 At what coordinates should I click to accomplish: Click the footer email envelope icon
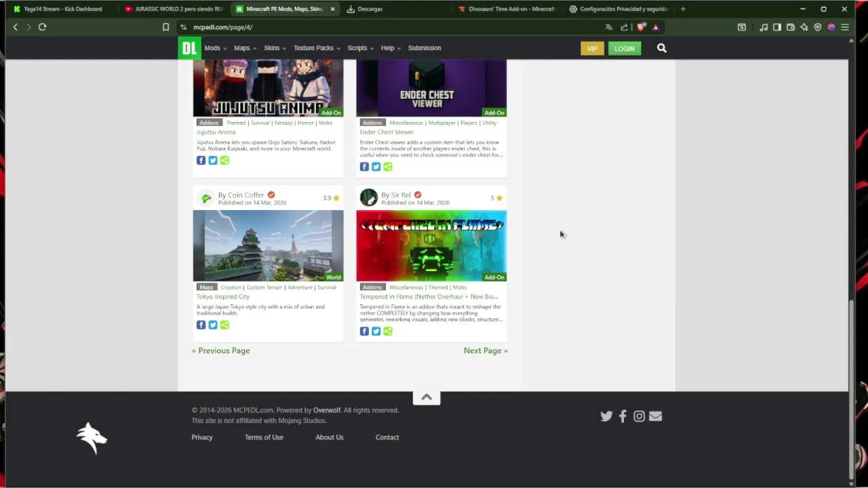655,416
